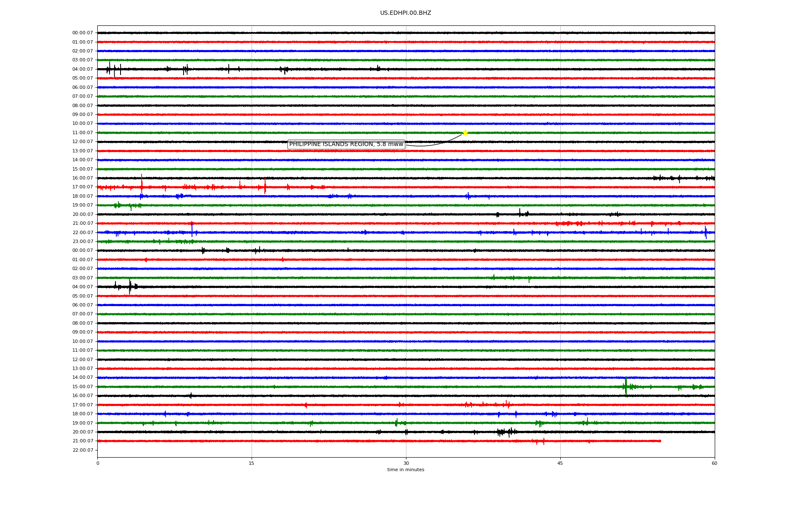Click the US.EDHPI.00.BHZ plot title
Image resolution: width=812 pixels, height=508 pixels.
(x=406, y=13)
